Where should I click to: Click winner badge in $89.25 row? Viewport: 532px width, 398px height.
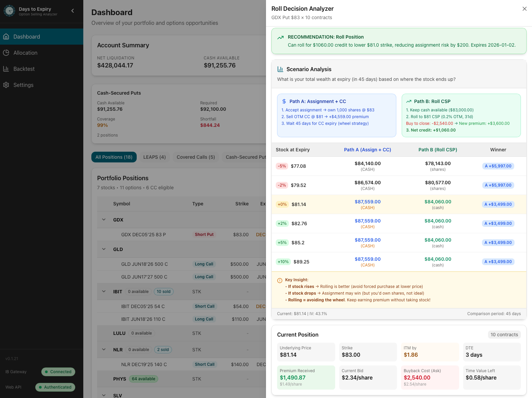tap(498, 262)
